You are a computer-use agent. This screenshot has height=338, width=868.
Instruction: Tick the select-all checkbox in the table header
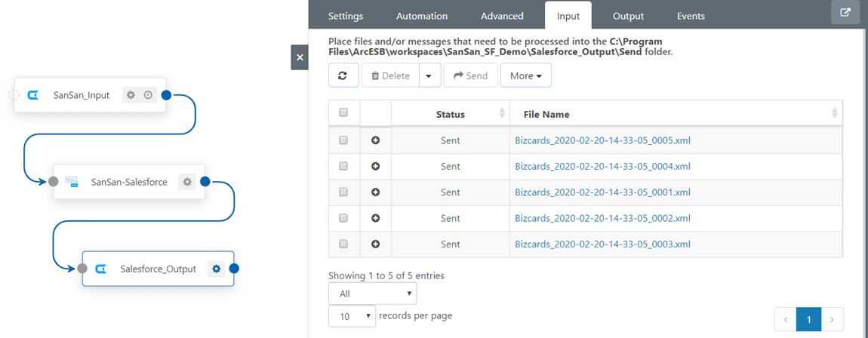tap(343, 112)
